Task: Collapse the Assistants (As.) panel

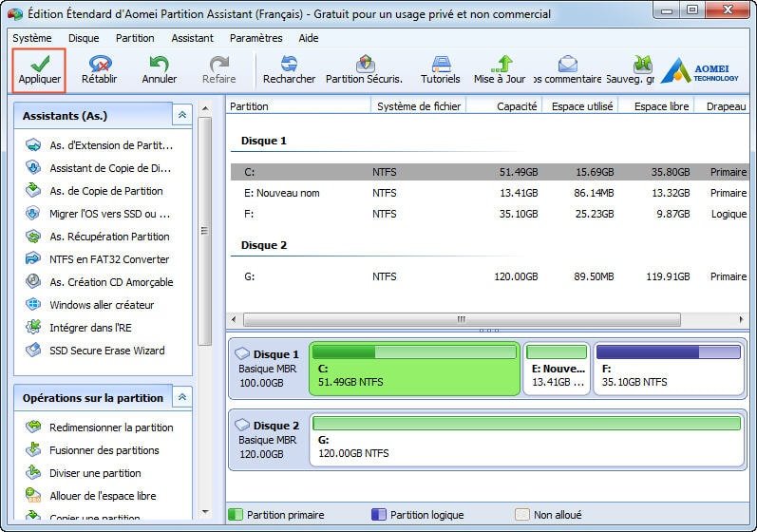Action: coord(182,115)
